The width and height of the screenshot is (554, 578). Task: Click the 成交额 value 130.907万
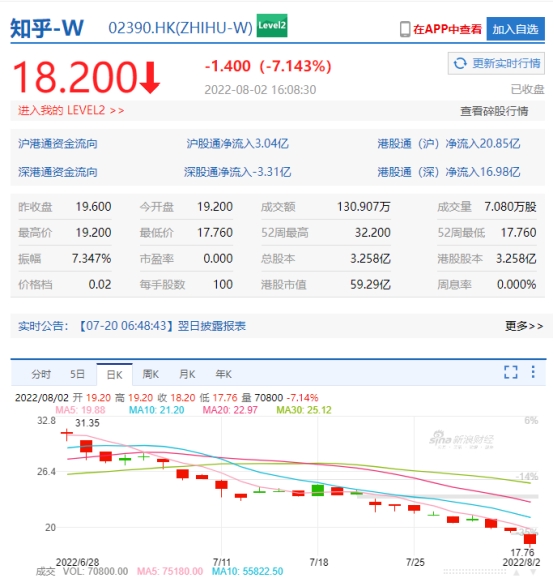tap(364, 207)
